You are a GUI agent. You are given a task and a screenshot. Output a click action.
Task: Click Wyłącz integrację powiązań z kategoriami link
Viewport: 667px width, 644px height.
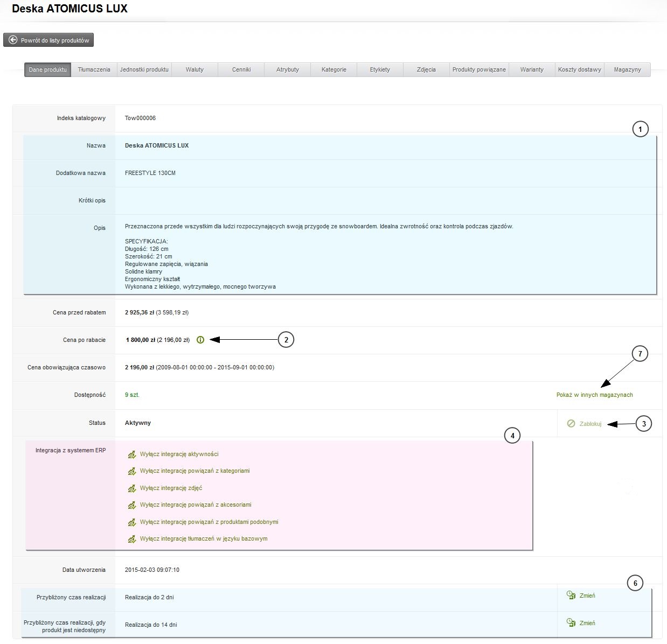(x=195, y=471)
